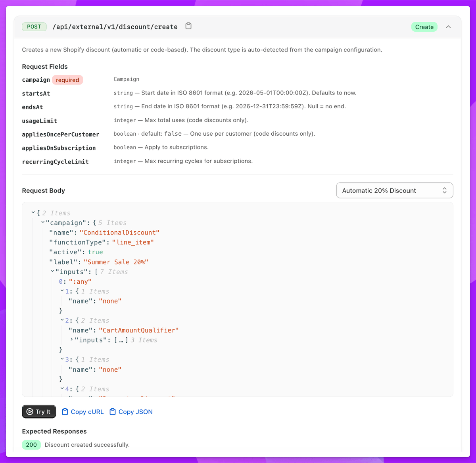The image size is (476, 463).
Task: Collapse input item 4 in the JSON tree
Action: tap(62, 389)
